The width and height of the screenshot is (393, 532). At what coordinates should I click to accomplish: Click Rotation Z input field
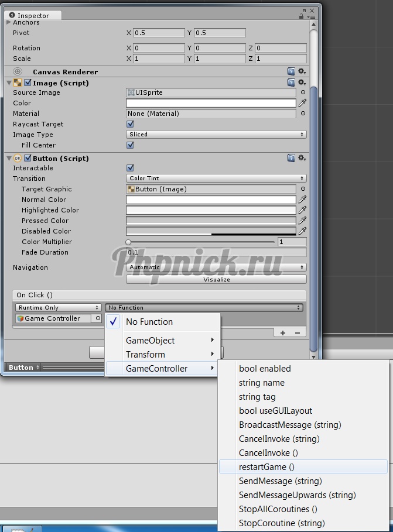pos(281,48)
